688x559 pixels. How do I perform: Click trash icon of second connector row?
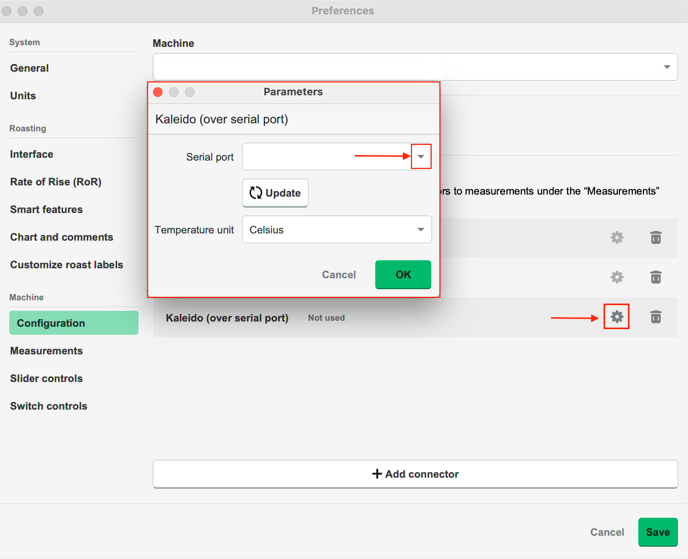click(656, 277)
